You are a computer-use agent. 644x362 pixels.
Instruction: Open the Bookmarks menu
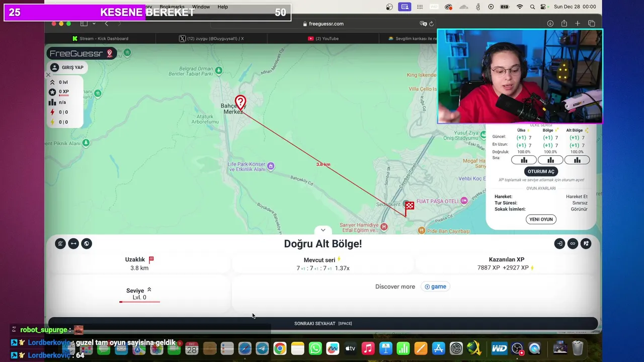click(172, 7)
